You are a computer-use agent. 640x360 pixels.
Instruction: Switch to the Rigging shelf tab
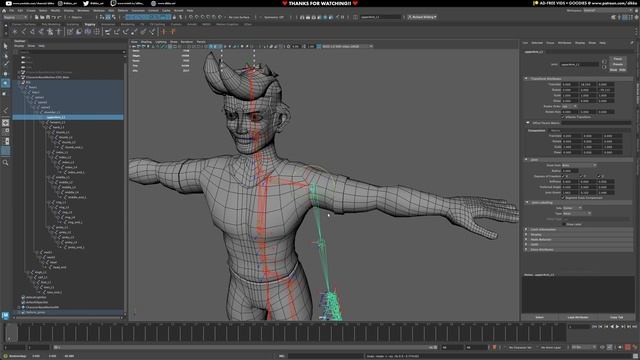click(x=90, y=24)
